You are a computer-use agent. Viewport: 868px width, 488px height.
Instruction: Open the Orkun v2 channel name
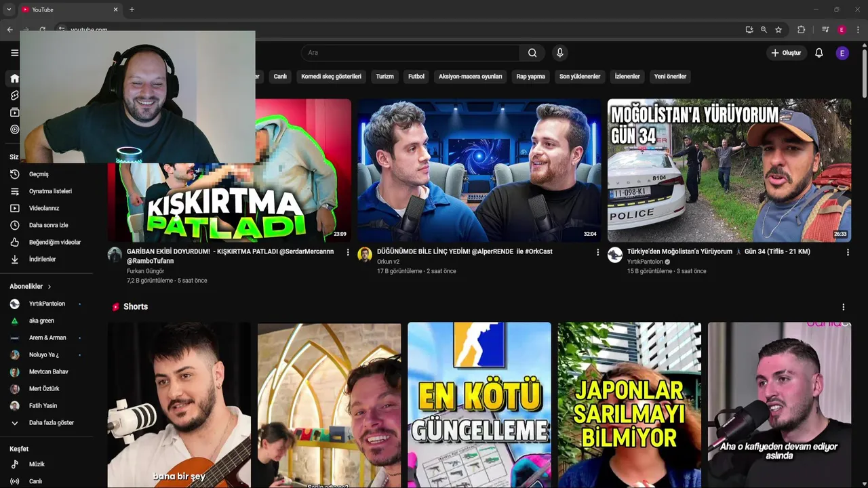tap(388, 262)
